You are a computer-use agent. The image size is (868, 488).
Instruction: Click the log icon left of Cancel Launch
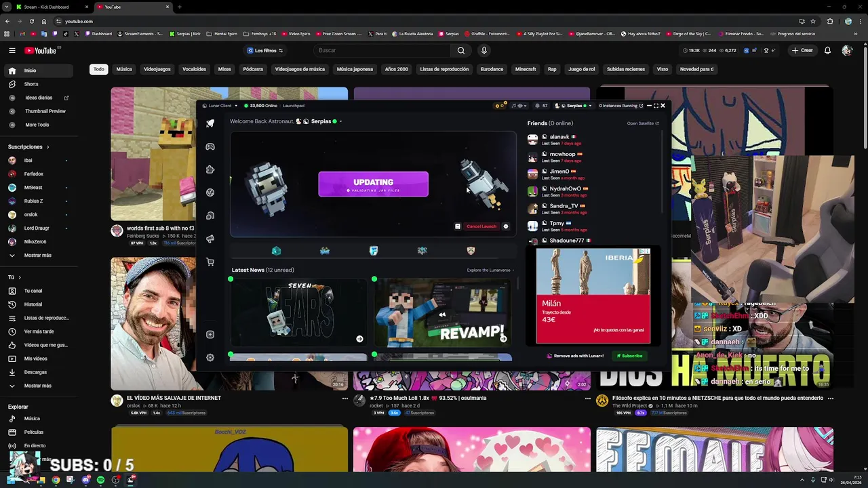coord(458,226)
